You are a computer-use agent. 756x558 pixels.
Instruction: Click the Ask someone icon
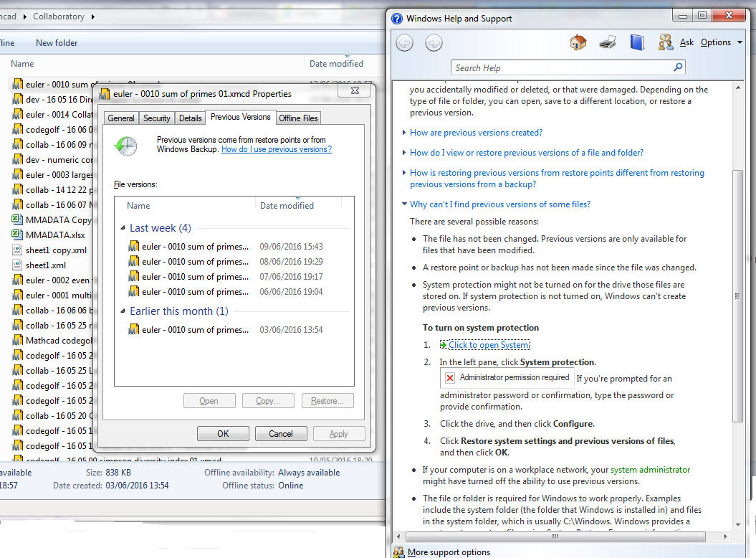[x=666, y=42]
